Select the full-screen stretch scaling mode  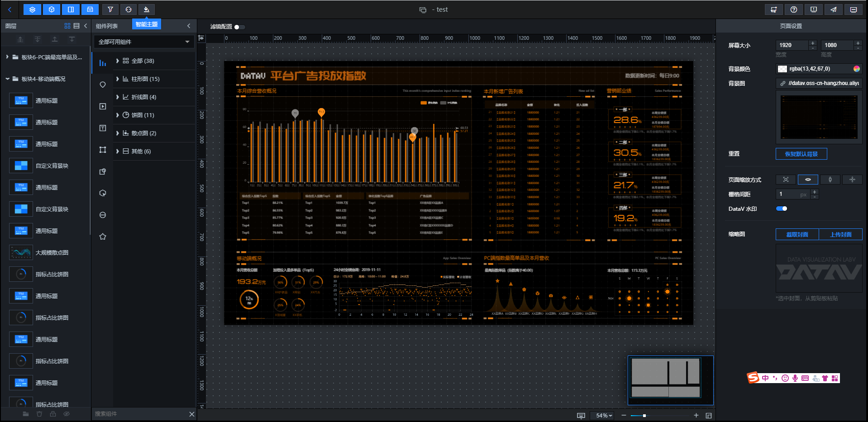(786, 180)
